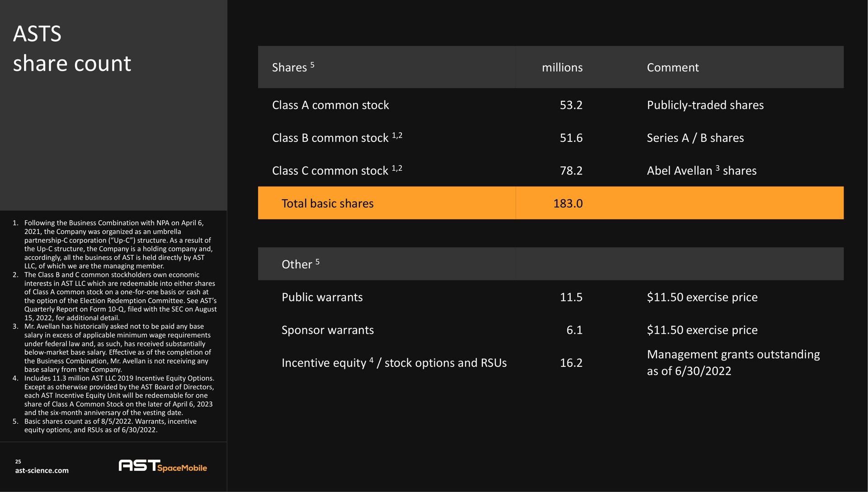The image size is (868, 492).
Task: Click the 'Other' section header
Action: [301, 264]
